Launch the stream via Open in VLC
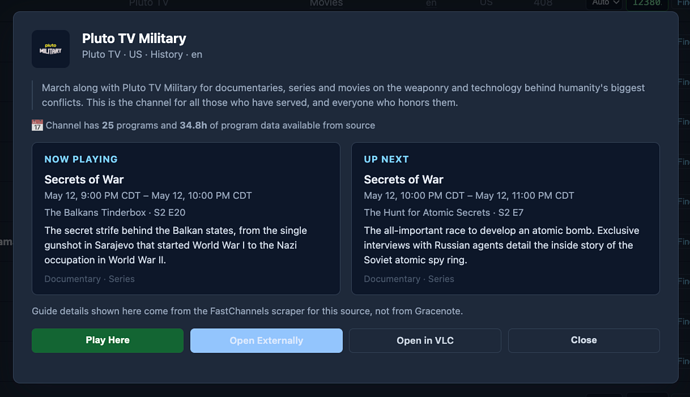The width and height of the screenshot is (690, 397). click(x=425, y=340)
